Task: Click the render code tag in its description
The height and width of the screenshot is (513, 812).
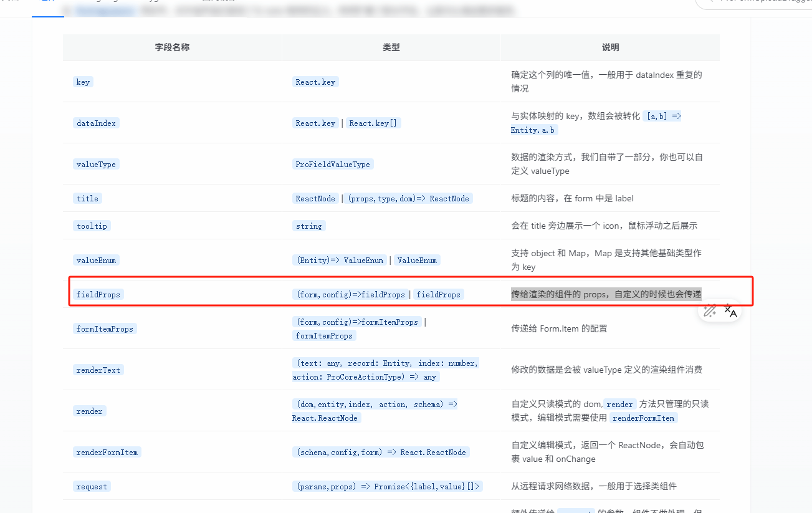Action: pos(619,404)
